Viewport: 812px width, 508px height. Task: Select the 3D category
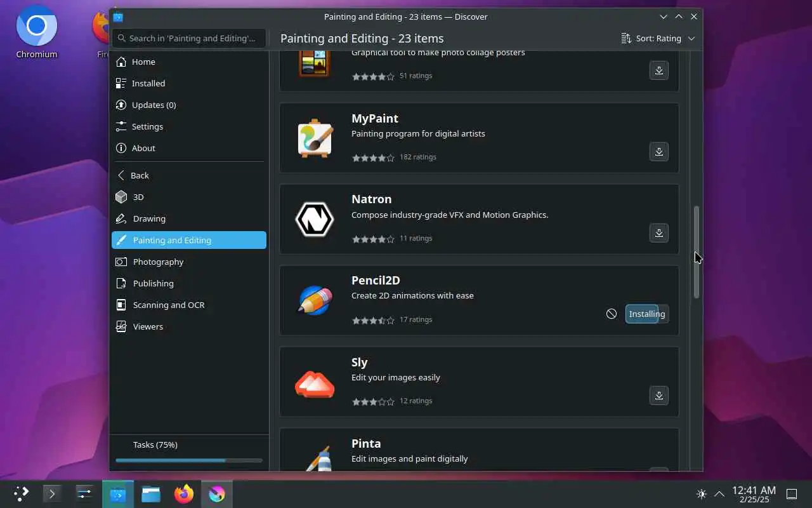coord(189,197)
